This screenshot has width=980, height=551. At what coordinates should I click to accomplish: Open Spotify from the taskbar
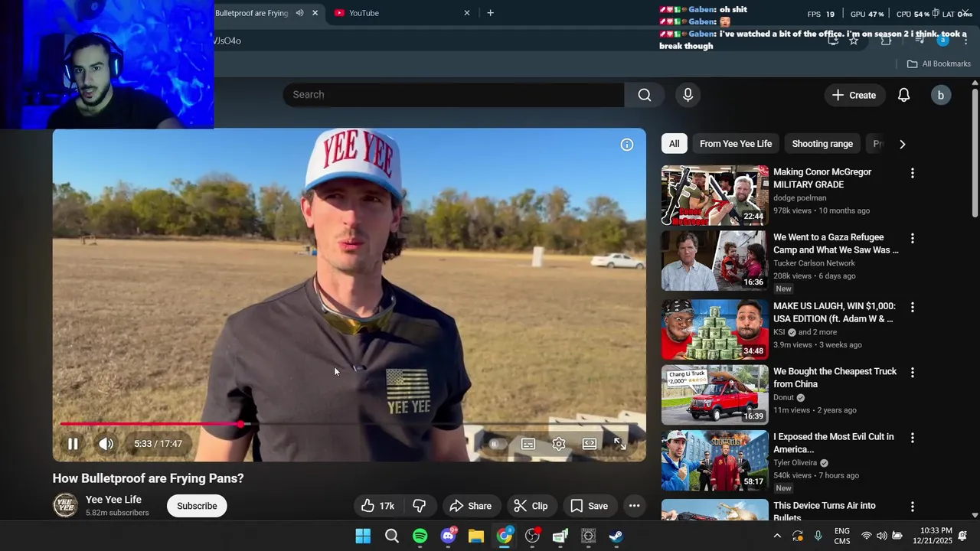(x=420, y=536)
